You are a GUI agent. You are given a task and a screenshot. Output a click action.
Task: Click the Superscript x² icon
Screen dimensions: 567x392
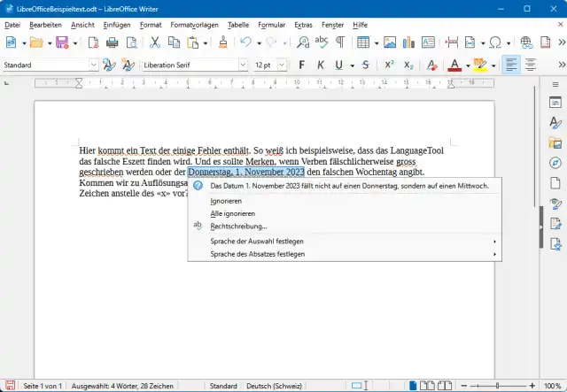(389, 65)
